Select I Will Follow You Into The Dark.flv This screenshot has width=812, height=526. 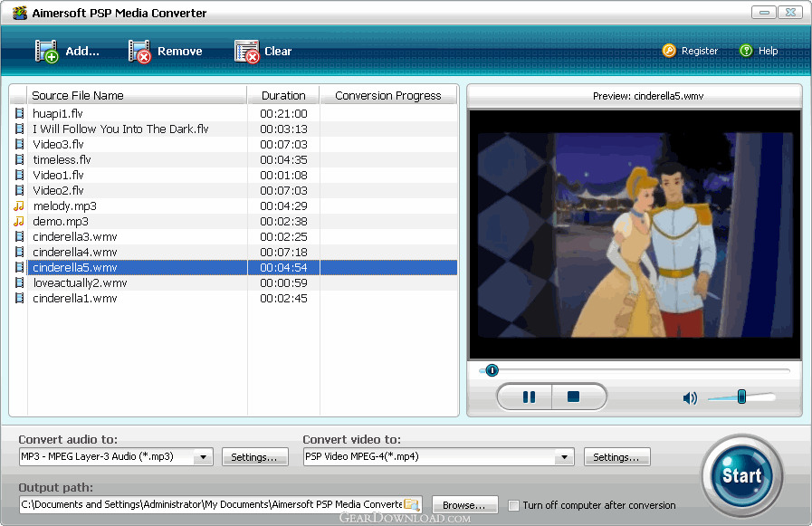click(x=233, y=129)
